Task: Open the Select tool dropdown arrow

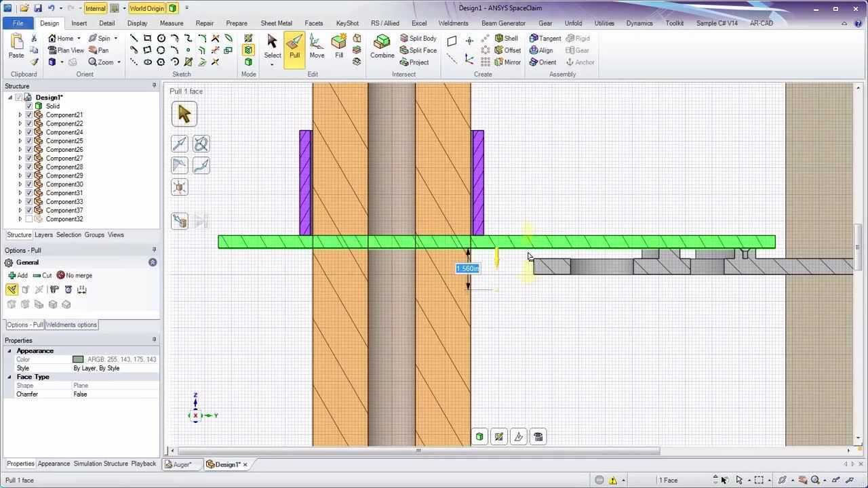Action: click(272, 65)
